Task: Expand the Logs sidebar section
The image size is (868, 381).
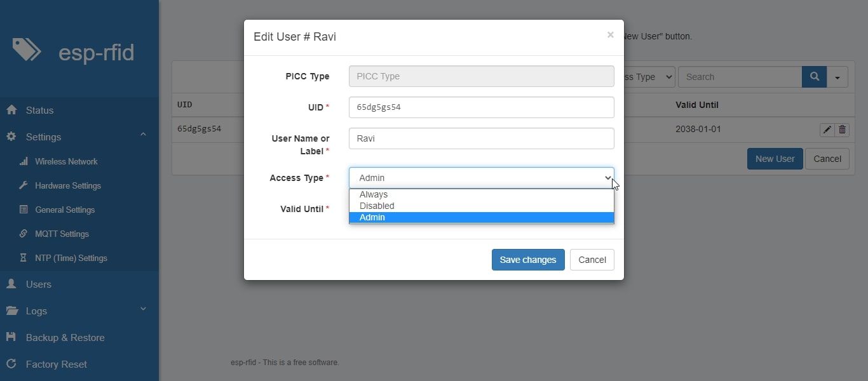Action: click(143, 309)
